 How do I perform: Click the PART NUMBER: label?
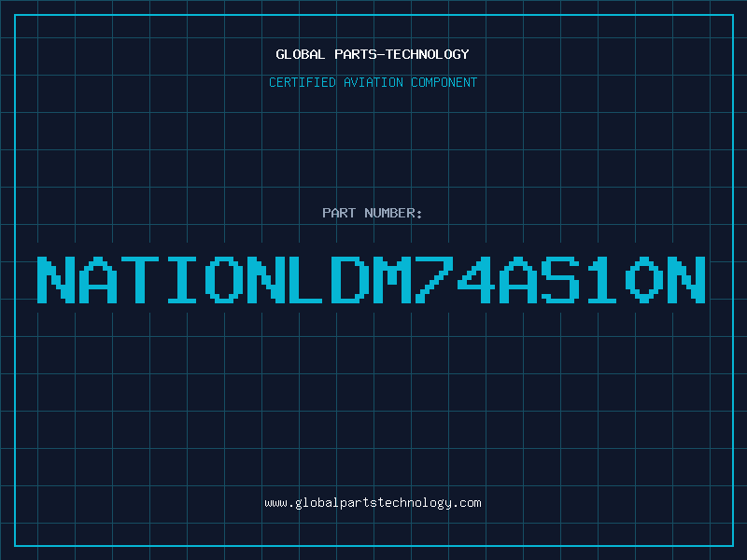[373, 213]
